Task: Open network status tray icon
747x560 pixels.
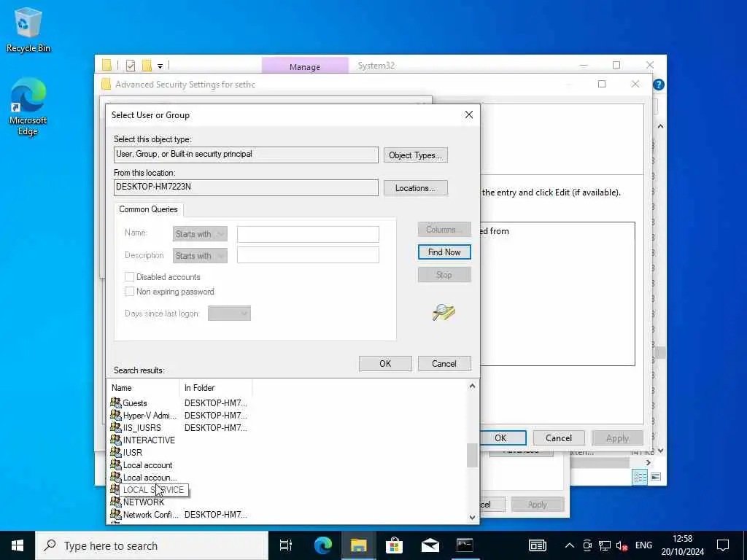Action: coord(605,545)
